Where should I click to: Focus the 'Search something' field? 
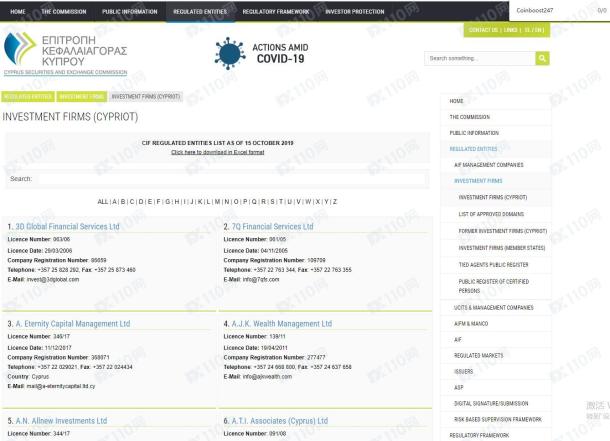[x=480, y=58]
